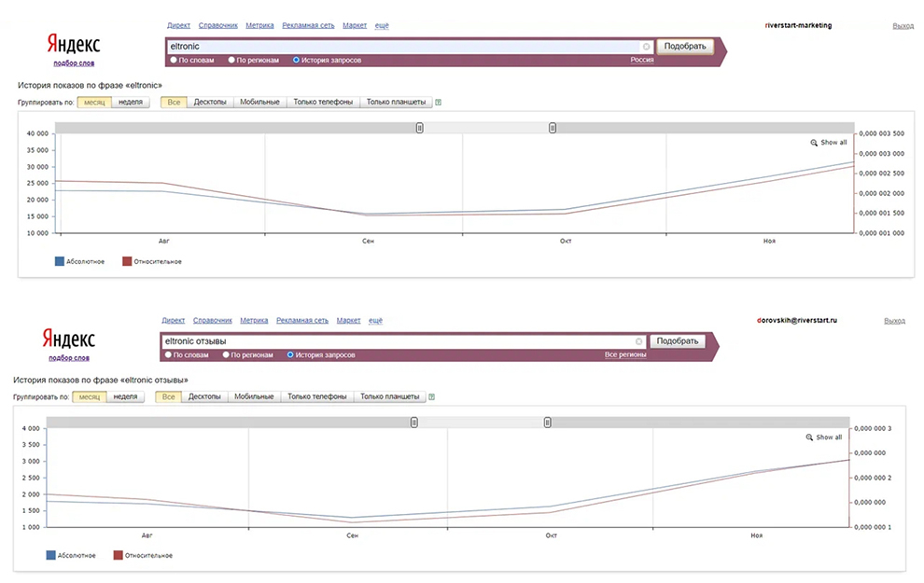Click the top 'Подобрать' button
The height and width of the screenshot is (583, 924).
pos(685,47)
